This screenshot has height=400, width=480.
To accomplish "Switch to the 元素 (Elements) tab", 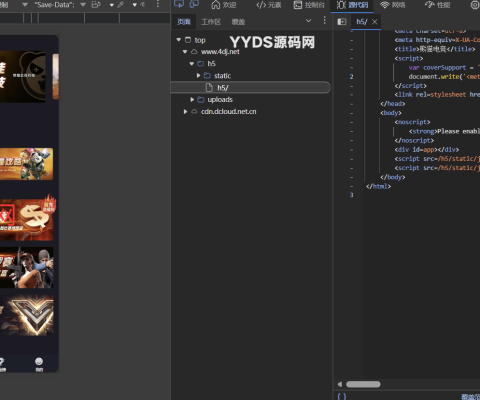I will (x=269, y=5).
